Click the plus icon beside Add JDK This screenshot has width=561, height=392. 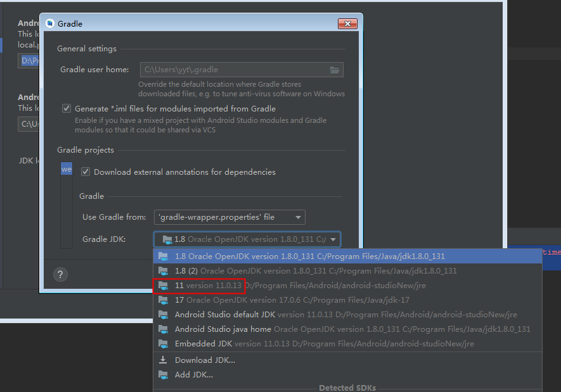pyautogui.click(x=164, y=374)
